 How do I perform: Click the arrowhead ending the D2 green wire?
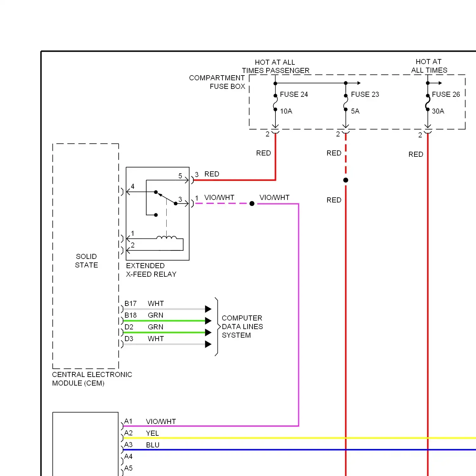pos(208,332)
